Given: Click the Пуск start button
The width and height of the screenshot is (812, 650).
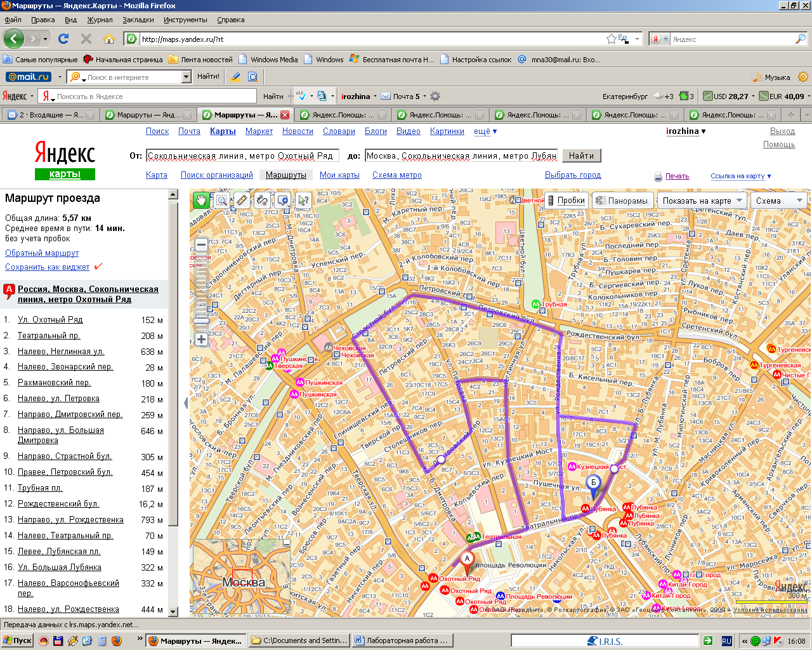Looking at the screenshot, I should pyautogui.click(x=17, y=640).
